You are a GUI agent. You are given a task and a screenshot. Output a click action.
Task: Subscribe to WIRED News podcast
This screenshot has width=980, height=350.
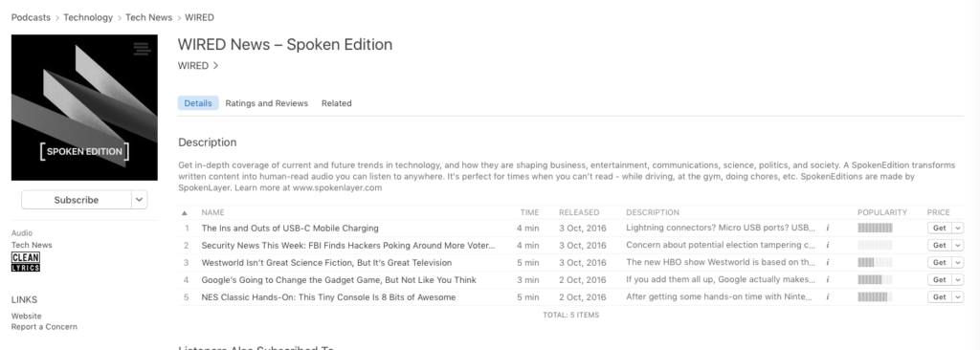click(x=77, y=200)
